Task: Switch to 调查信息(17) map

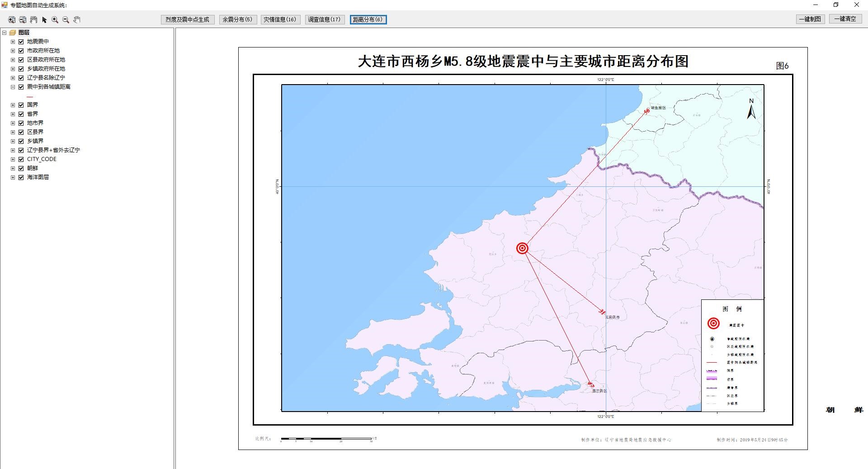Action: 325,19
